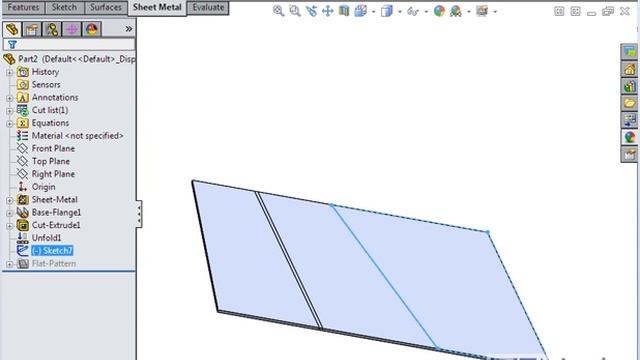640x360 pixels.
Task: Select the Origin item
Action: coord(43,187)
